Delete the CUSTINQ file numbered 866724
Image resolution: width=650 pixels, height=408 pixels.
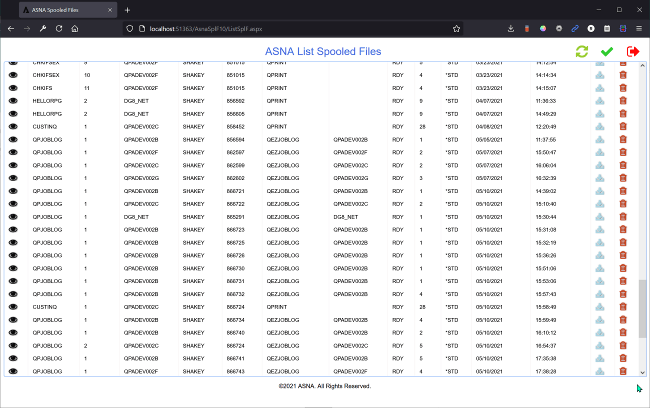coord(623,306)
